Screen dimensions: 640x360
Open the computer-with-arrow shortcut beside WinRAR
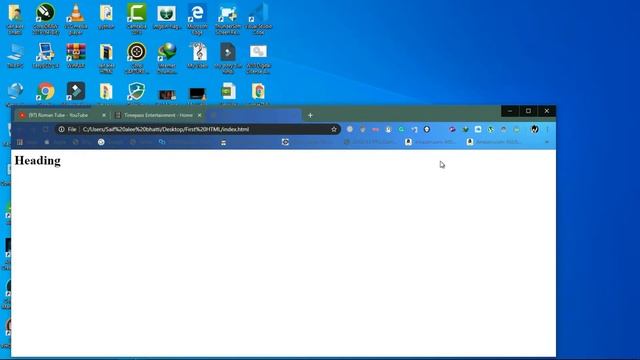(45, 56)
